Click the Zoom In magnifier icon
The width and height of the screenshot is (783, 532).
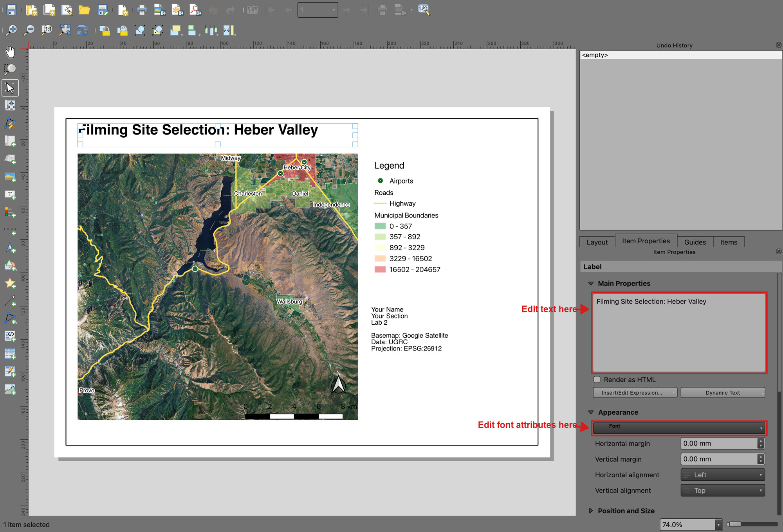point(11,30)
